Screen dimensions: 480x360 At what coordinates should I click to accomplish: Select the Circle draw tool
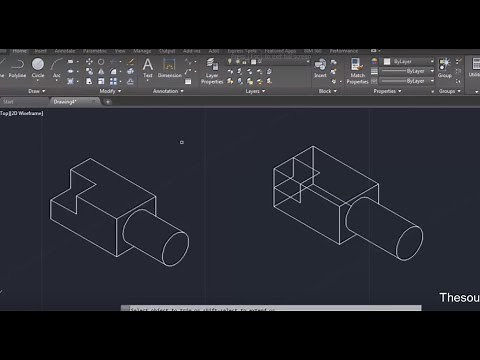pos(38,68)
